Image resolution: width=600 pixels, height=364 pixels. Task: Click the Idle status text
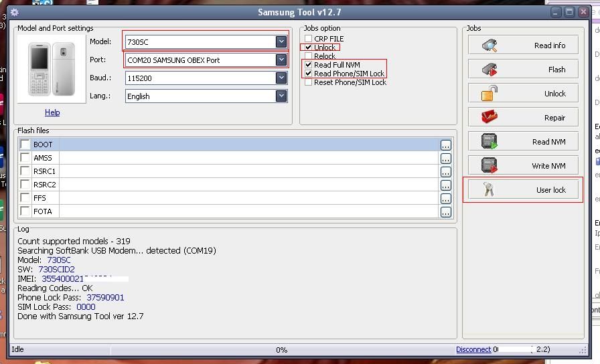point(17,349)
